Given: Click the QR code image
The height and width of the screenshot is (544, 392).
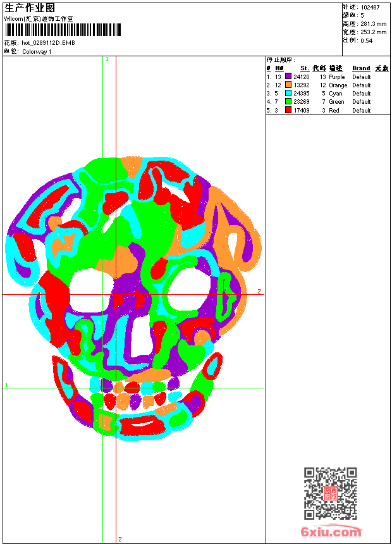Looking at the screenshot, I should 330,493.
